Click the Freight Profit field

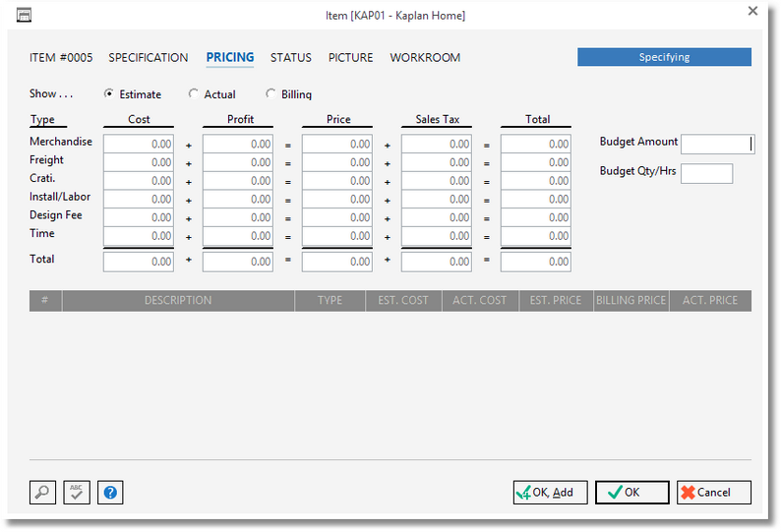tap(238, 162)
